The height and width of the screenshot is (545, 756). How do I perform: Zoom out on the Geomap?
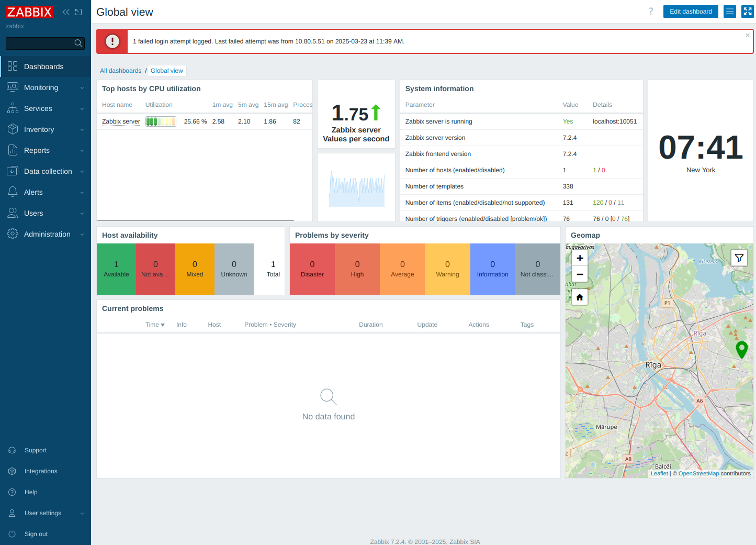pos(580,274)
